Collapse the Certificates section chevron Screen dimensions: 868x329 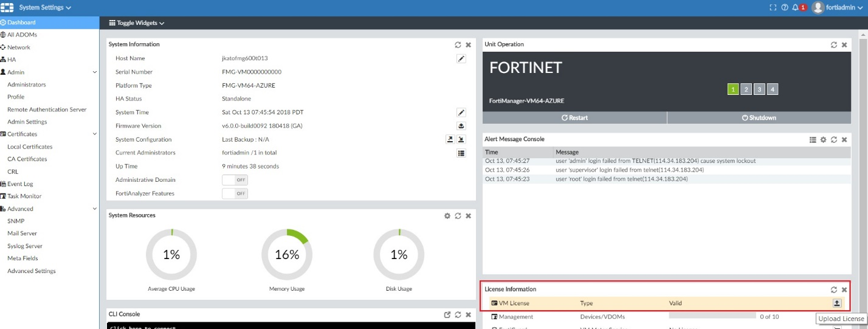coord(94,134)
